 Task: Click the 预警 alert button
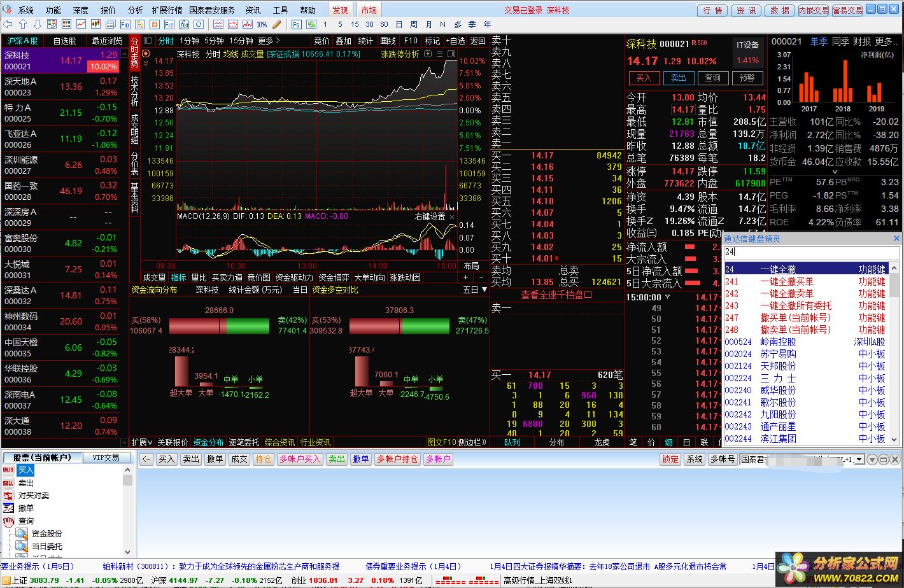(747, 78)
